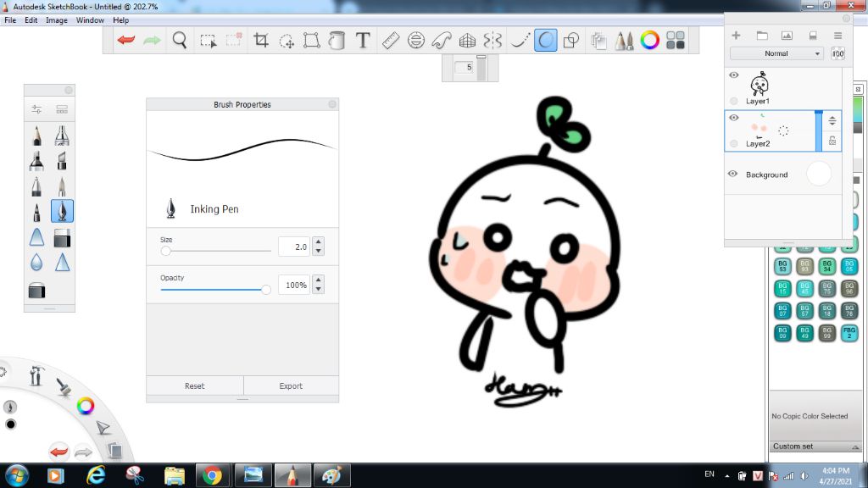Select the highlighted Inking Pen brush
868x488 pixels.
[x=62, y=211]
